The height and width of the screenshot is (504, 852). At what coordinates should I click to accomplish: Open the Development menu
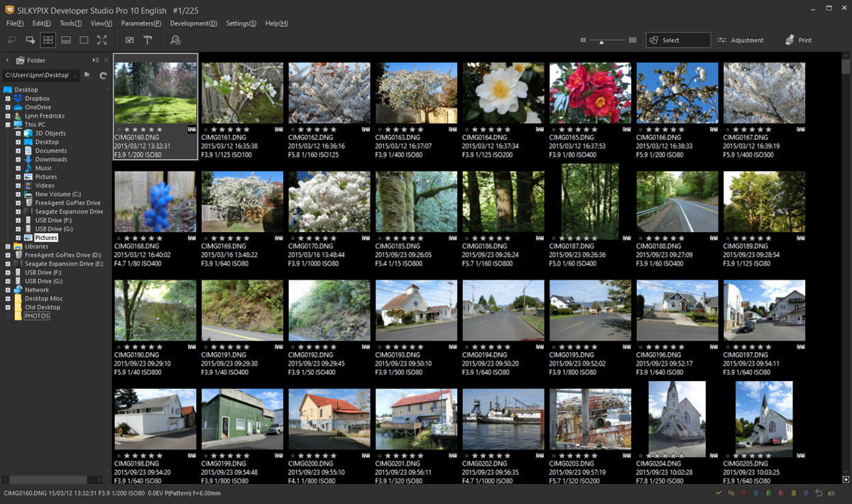point(194,23)
